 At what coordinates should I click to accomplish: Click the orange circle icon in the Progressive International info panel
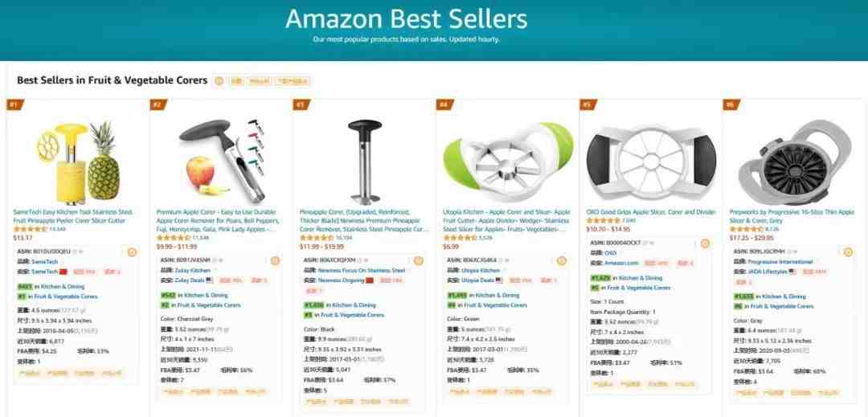point(848,252)
